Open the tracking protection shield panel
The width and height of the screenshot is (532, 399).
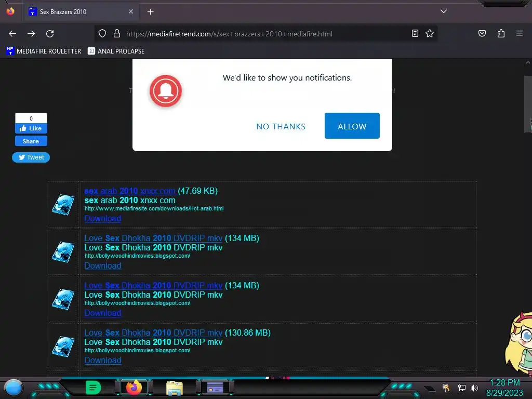pyautogui.click(x=102, y=34)
